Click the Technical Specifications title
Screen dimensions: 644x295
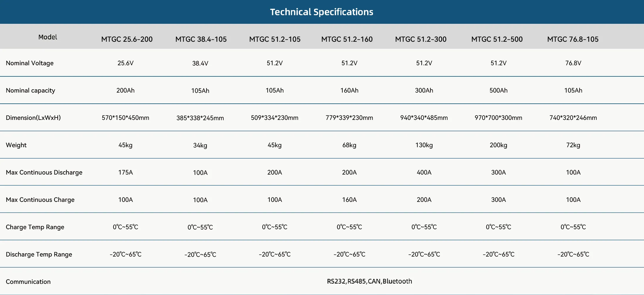click(x=322, y=12)
